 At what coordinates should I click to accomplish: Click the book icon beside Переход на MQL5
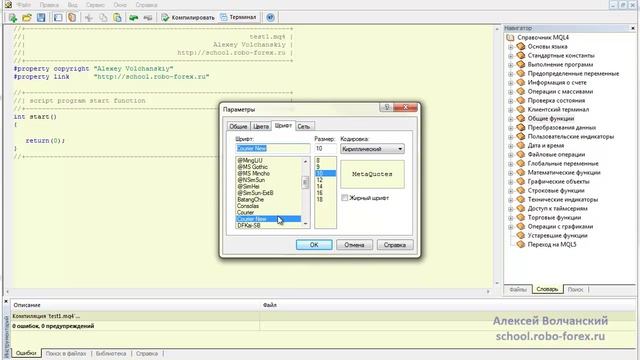tap(520, 244)
